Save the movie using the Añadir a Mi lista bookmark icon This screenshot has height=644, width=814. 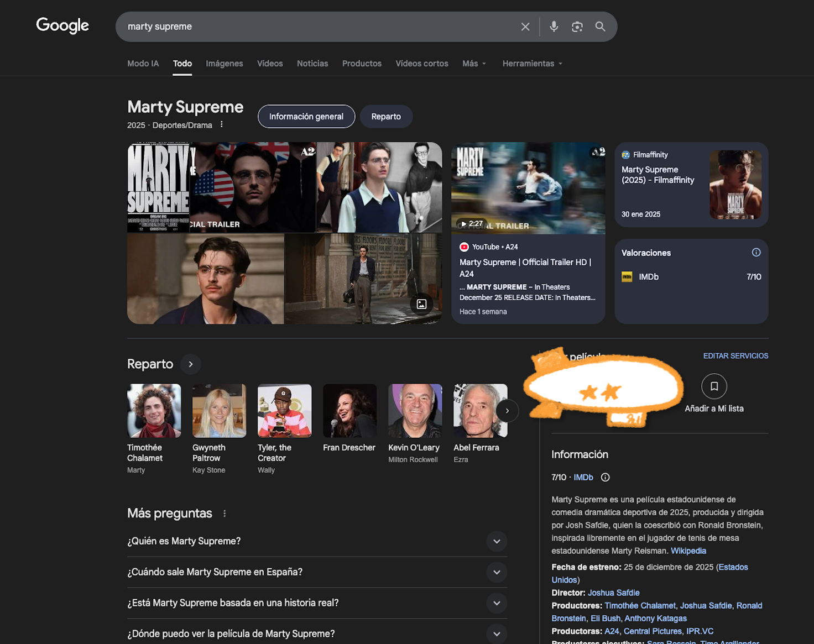click(714, 386)
